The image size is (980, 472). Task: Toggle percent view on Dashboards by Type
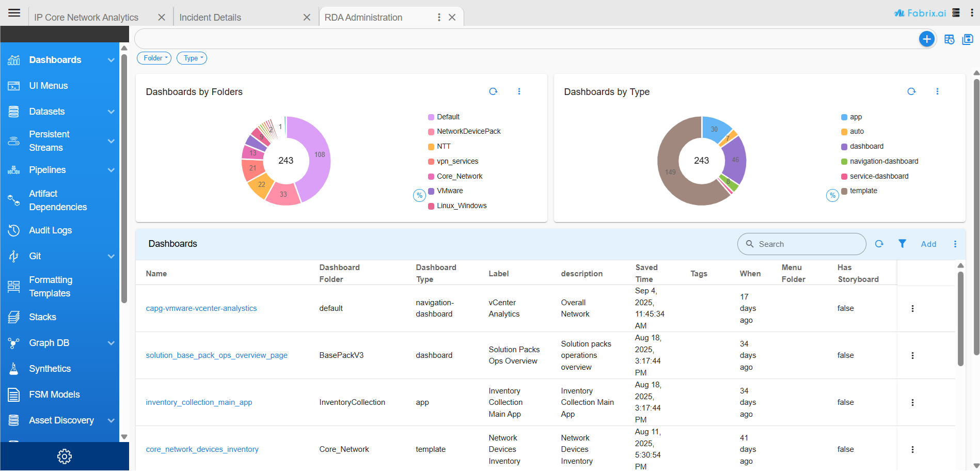832,196
